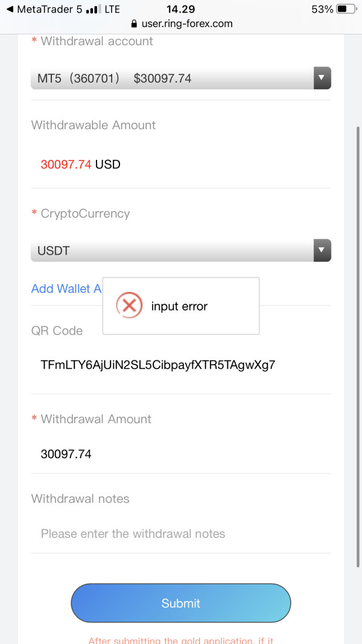Tap the battery icon in status bar
This screenshot has height=644, width=362.
click(347, 9)
